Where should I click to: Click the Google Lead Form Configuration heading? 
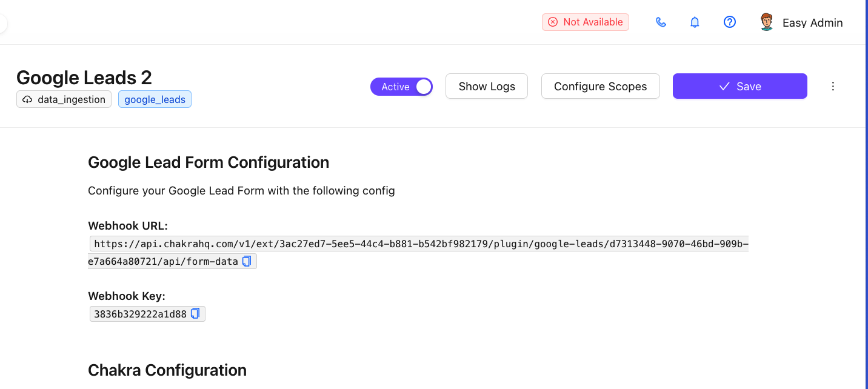pyautogui.click(x=209, y=162)
